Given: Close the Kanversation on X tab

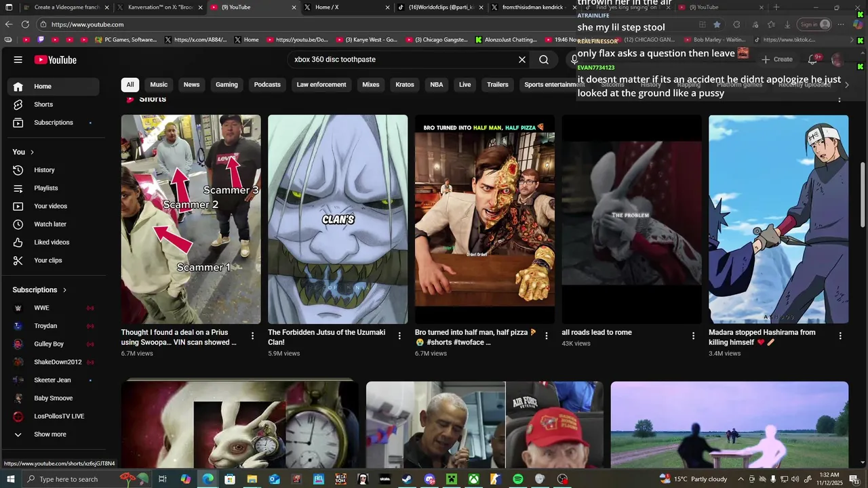Looking at the screenshot, I should 200,7.
